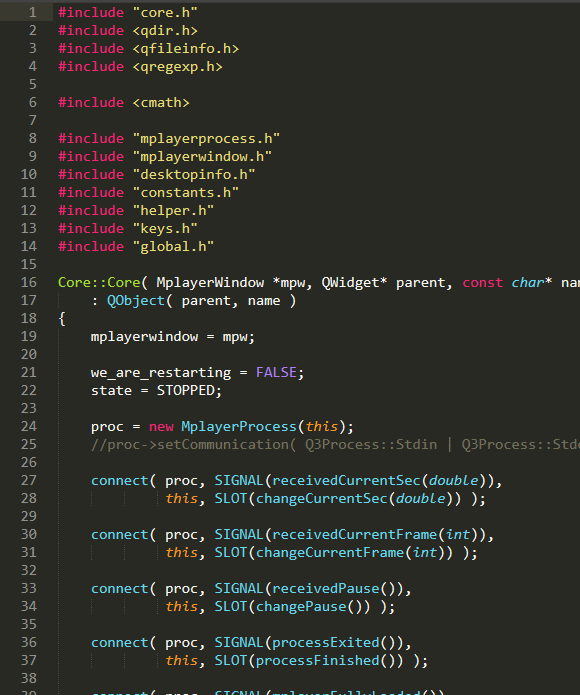Click the STOPPED value on line 22

point(186,390)
